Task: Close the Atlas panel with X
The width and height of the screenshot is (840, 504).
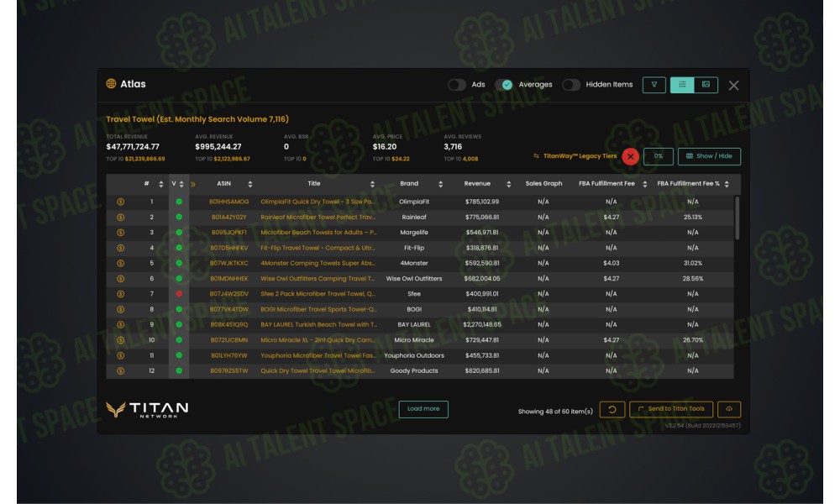Action: [x=733, y=85]
